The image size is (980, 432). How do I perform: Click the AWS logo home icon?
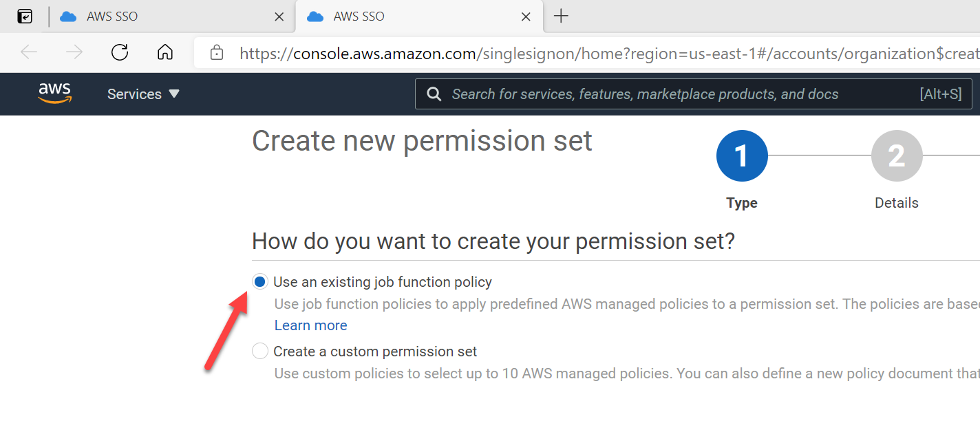point(54,94)
